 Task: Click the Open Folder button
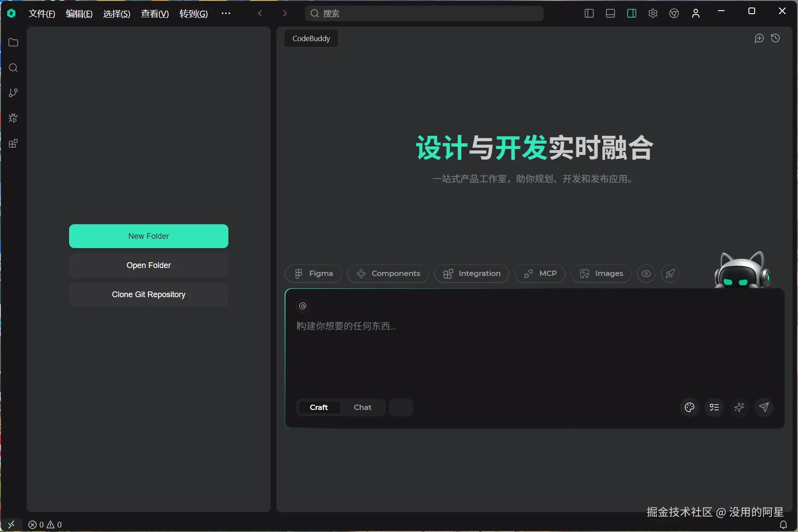coord(149,265)
